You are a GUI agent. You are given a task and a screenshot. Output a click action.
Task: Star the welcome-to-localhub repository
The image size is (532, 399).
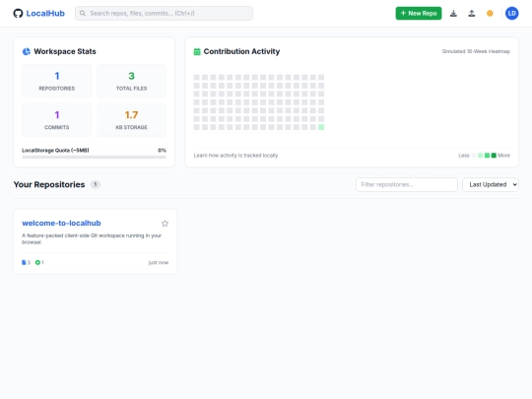coord(165,224)
